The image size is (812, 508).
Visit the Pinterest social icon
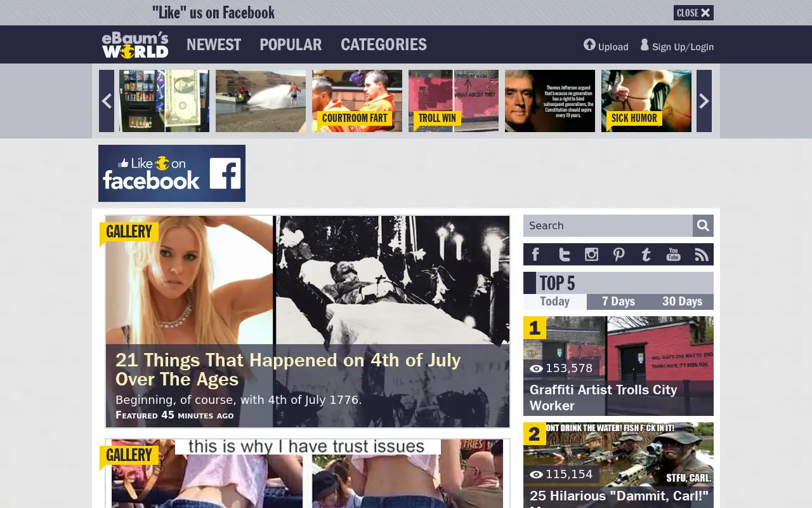click(x=619, y=255)
